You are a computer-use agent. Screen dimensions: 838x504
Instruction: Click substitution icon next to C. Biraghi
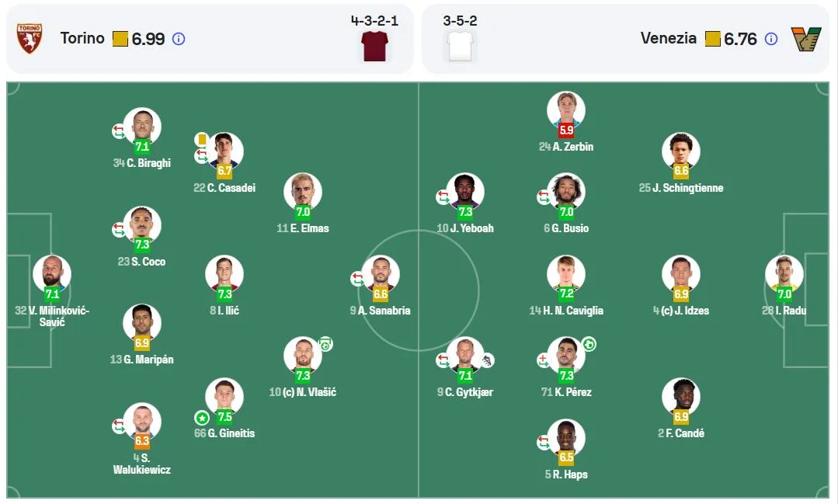tap(119, 131)
